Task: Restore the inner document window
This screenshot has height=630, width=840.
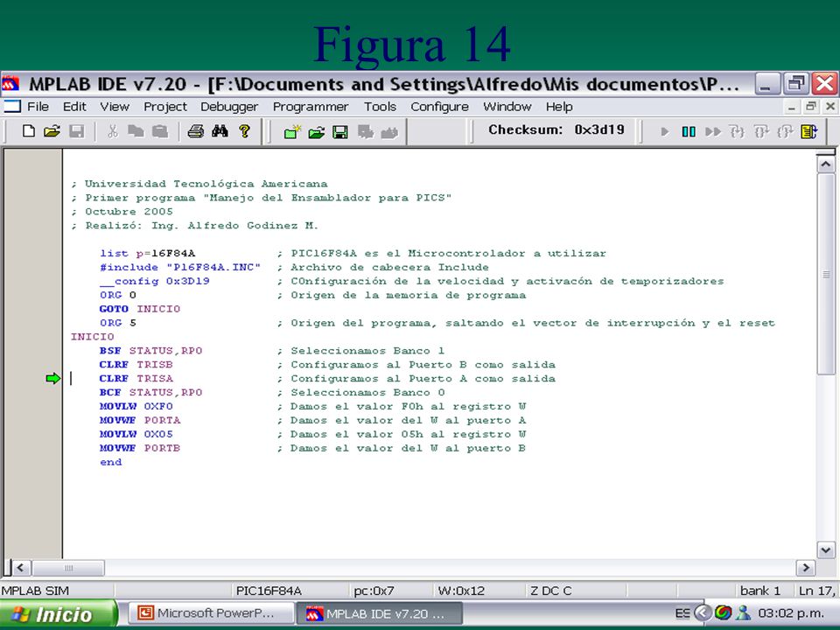Action: [811, 107]
